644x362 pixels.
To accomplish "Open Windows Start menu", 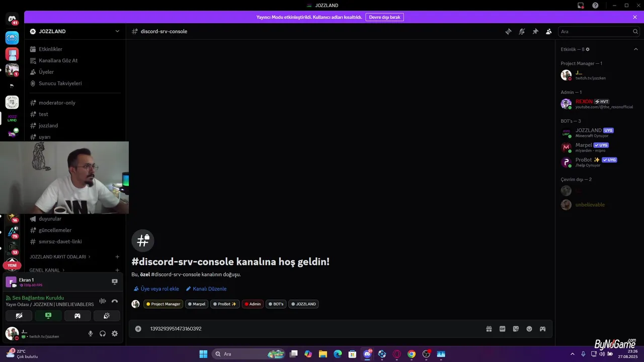I will tap(203, 354).
